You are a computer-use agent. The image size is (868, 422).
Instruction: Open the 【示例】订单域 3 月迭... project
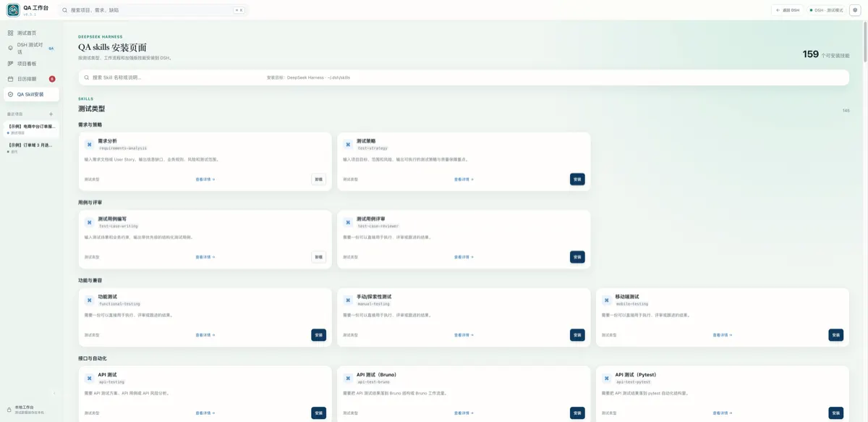point(31,148)
